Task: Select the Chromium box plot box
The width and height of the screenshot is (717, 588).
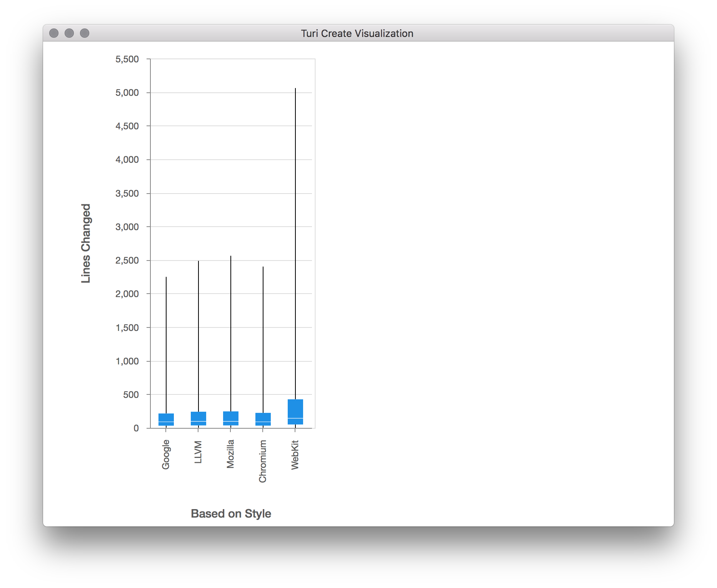Action: [x=263, y=419]
